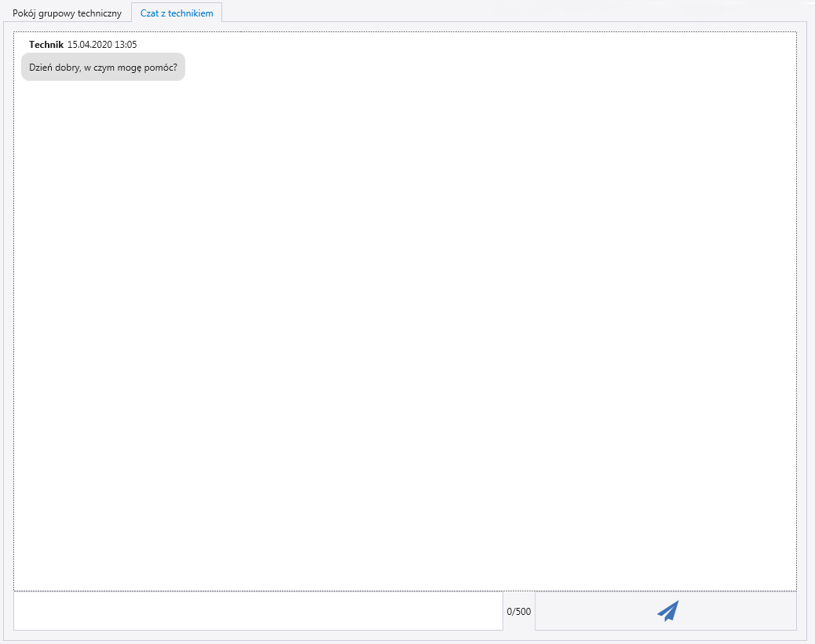Select the "Dzień dobry, w czym mogę pomóc?" message
Image resolution: width=815 pixels, height=644 pixels.
point(103,67)
